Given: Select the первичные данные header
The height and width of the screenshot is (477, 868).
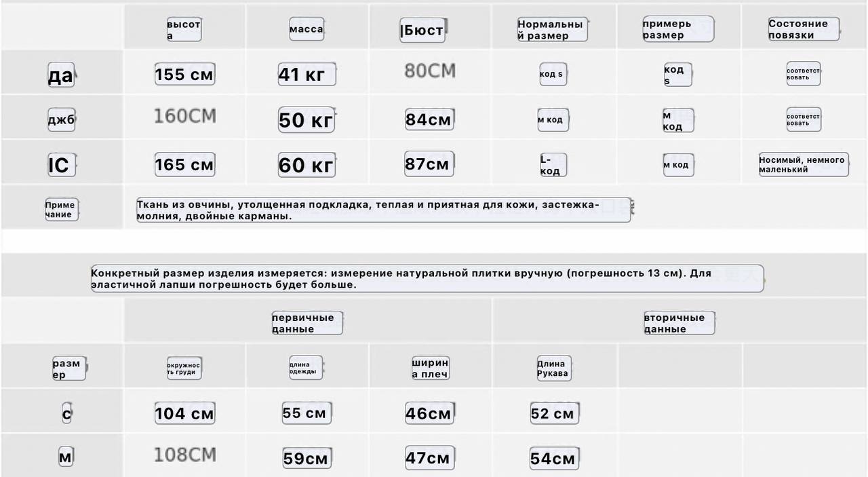Looking at the screenshot, I should [x=307, y=323].
